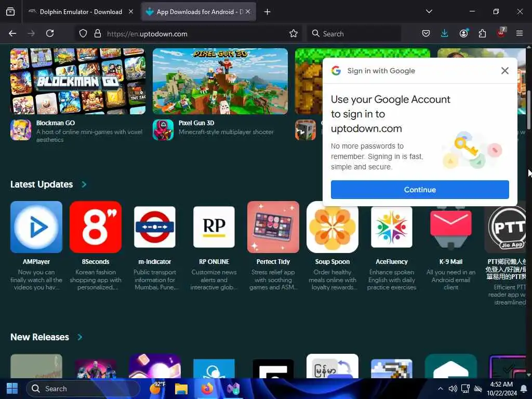Click the K-9 Mail title link
The width and height of the screenshot is (532, 399).
point(450,262)
